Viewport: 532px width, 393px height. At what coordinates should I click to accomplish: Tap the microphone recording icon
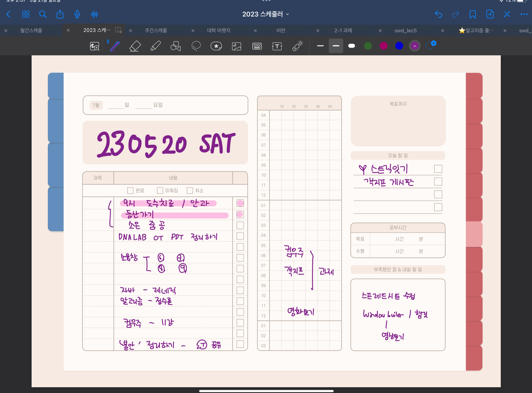coord(77,14)
